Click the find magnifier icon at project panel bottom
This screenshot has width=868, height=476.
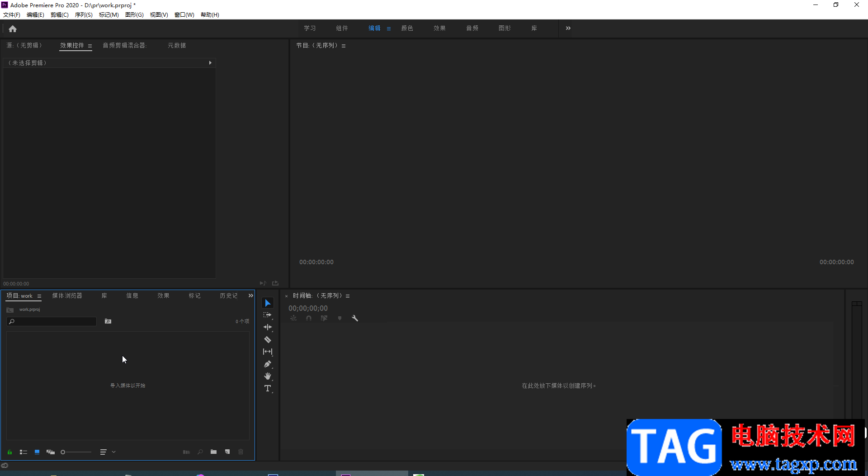coord(200,452)
